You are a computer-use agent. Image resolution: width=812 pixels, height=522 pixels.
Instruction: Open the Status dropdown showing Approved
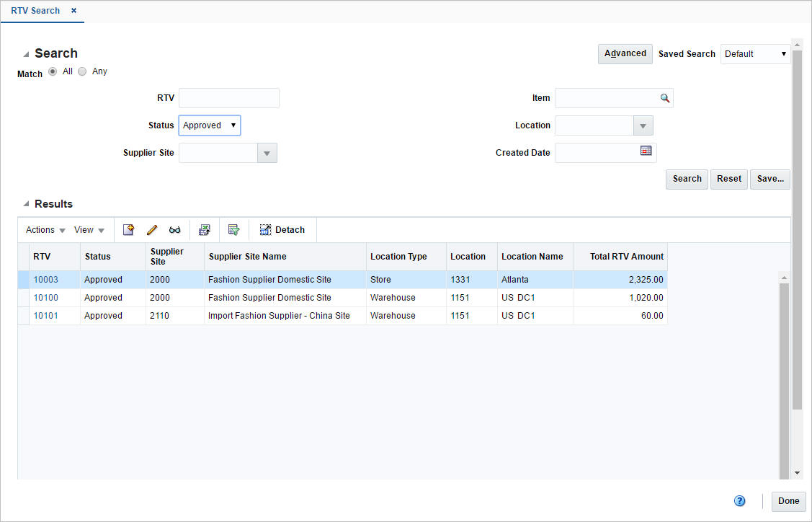210,125
